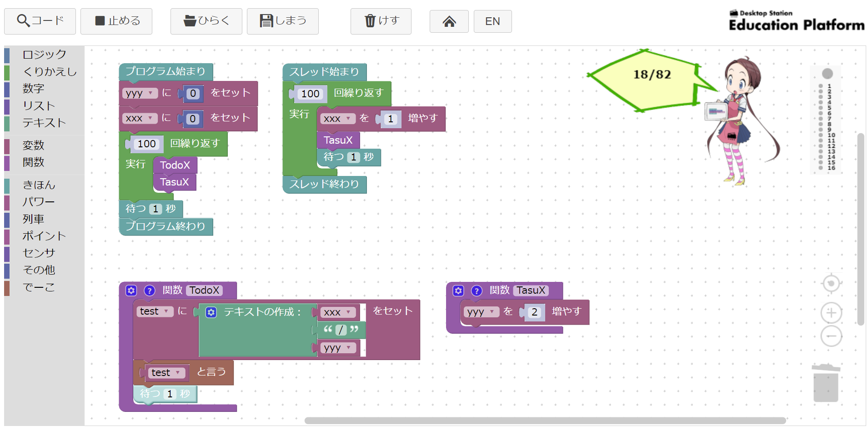Image resolution: width=868 pixels, height=431 pixels.
Task: Open the 変数 category
Action: (x=33, y=145)
